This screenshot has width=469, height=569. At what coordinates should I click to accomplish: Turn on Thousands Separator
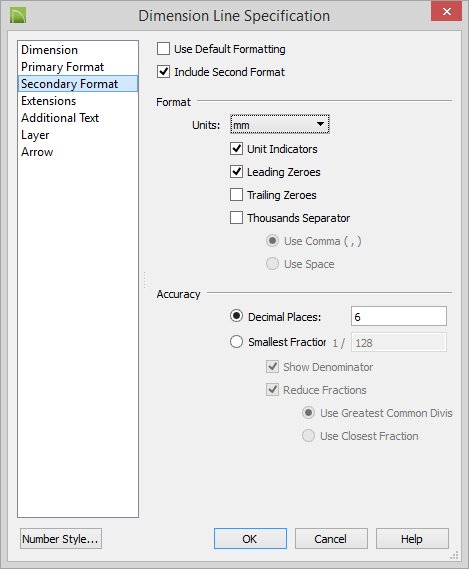click(x=236, y=218)
